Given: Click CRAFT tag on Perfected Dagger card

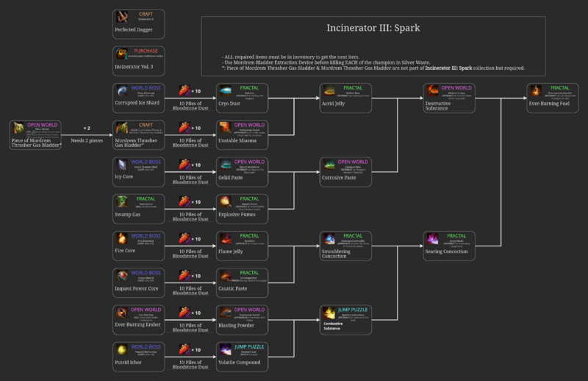Looking at the screenshot, I should coord(146,14).
